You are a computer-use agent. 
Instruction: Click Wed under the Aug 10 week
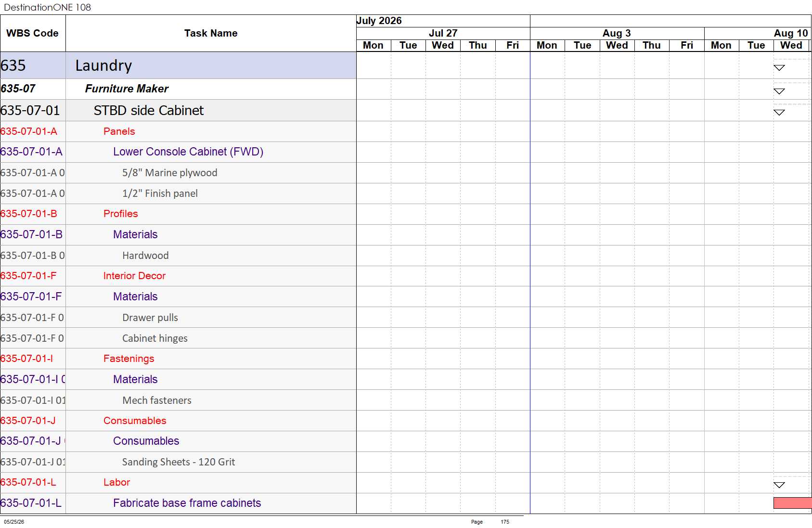791,45
